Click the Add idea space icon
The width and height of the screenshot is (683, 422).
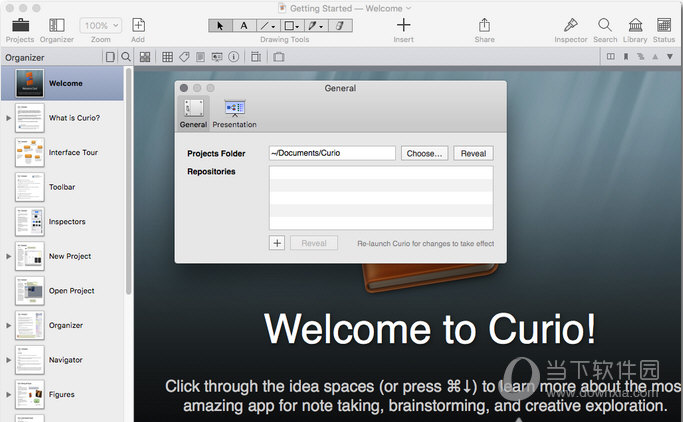138,25
